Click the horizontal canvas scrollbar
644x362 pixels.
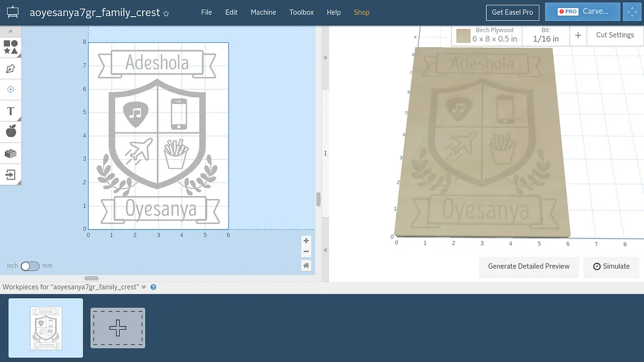click(92, 278)
